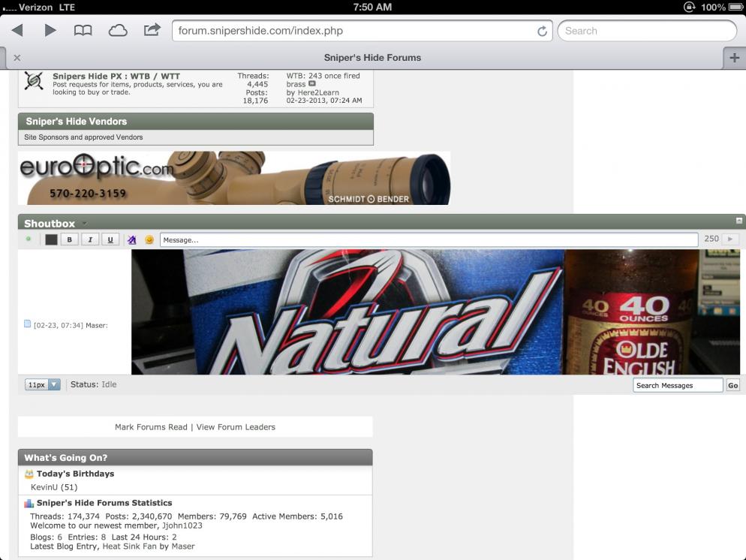Open the Shoutbox smilies picker

click(149, 239)
